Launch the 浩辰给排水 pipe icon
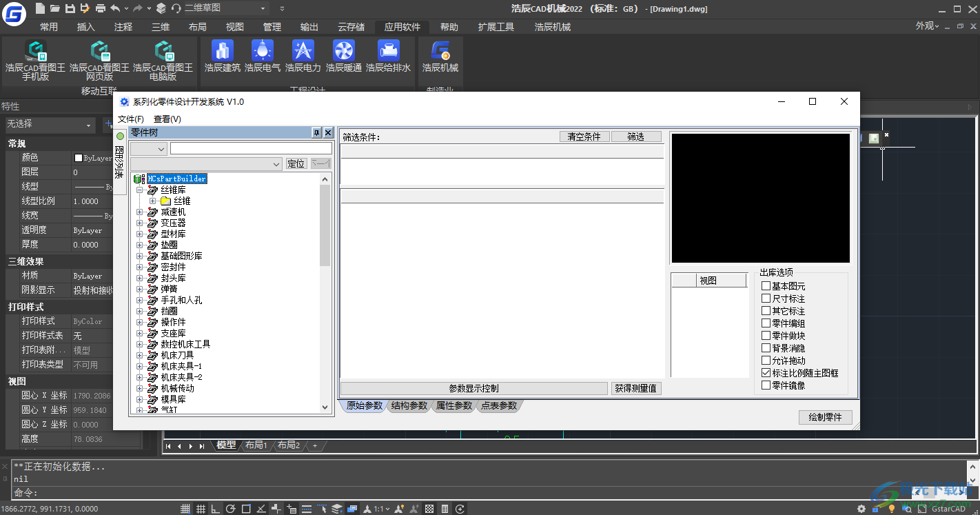 [388, 50]
